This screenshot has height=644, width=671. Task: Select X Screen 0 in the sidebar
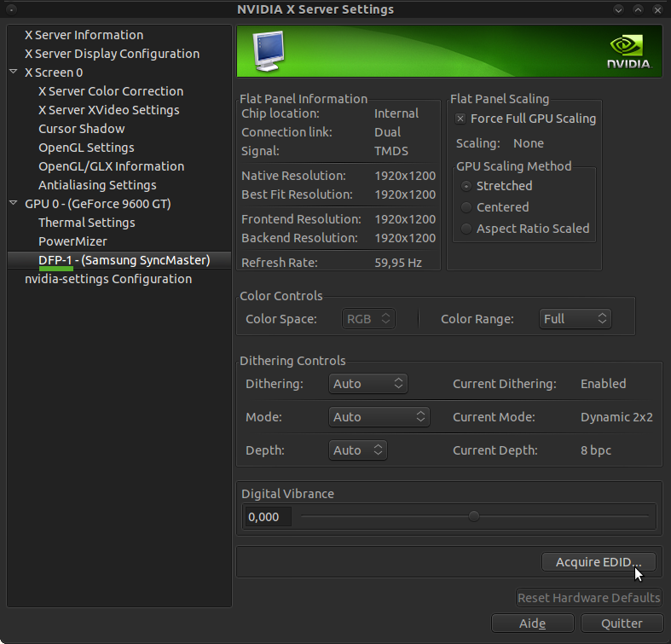pyautogui.click(x=54, y=73)
